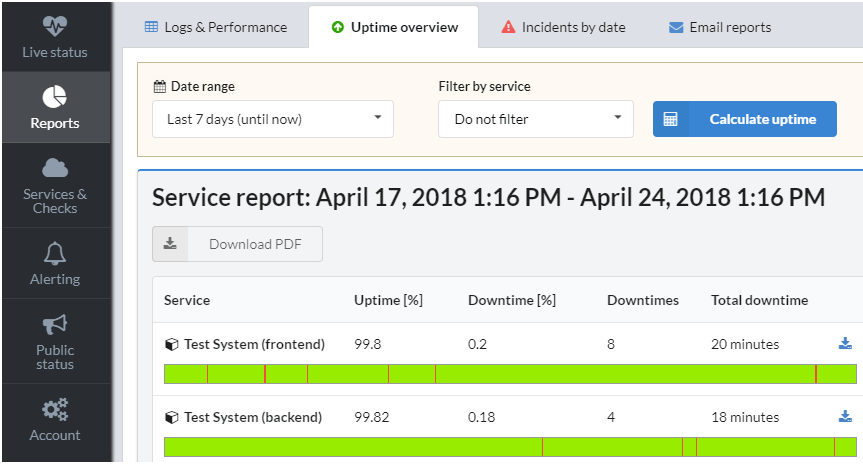Download Test System (backend) report icon
The height and width of the screenshot is (464, 863).
click(845, 417)
